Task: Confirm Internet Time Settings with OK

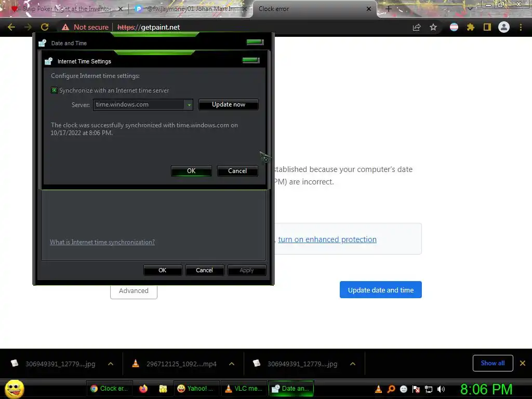Action: [191, 171]
